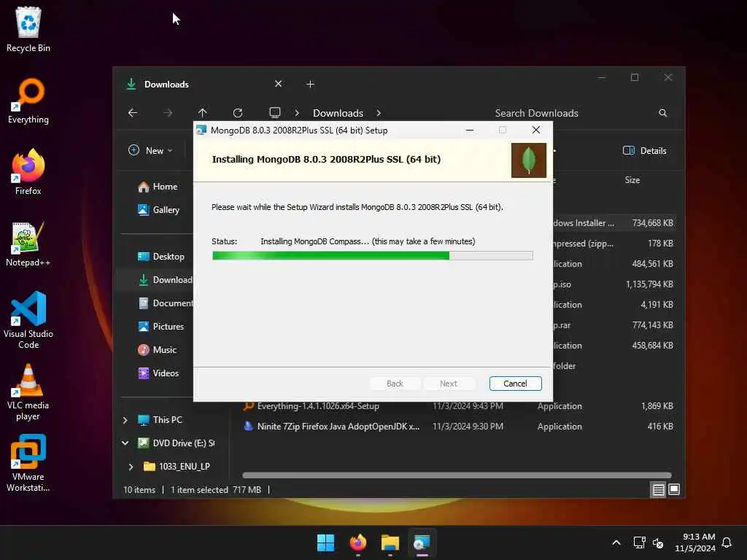
Task: Go forward in File Explorer navigation
Action: click(167, 113)
